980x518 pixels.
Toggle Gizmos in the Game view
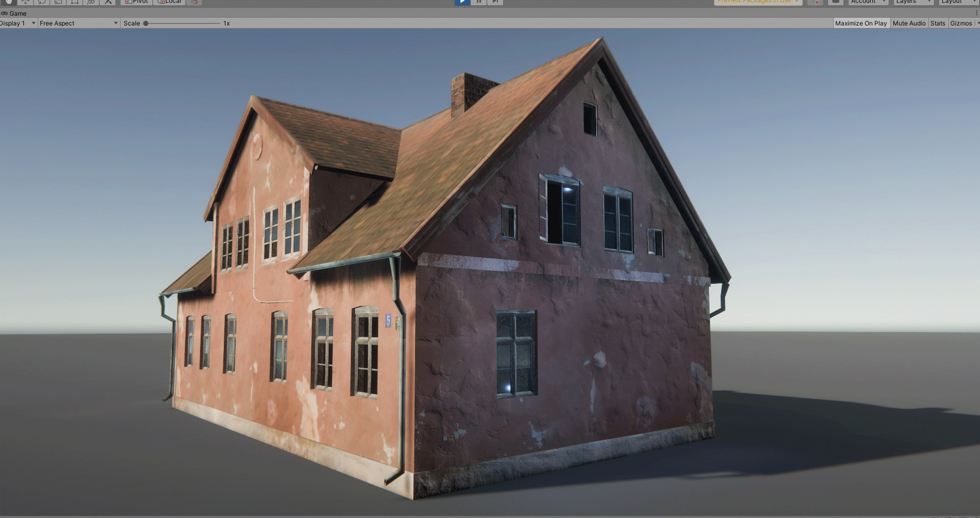coord(961,23)
